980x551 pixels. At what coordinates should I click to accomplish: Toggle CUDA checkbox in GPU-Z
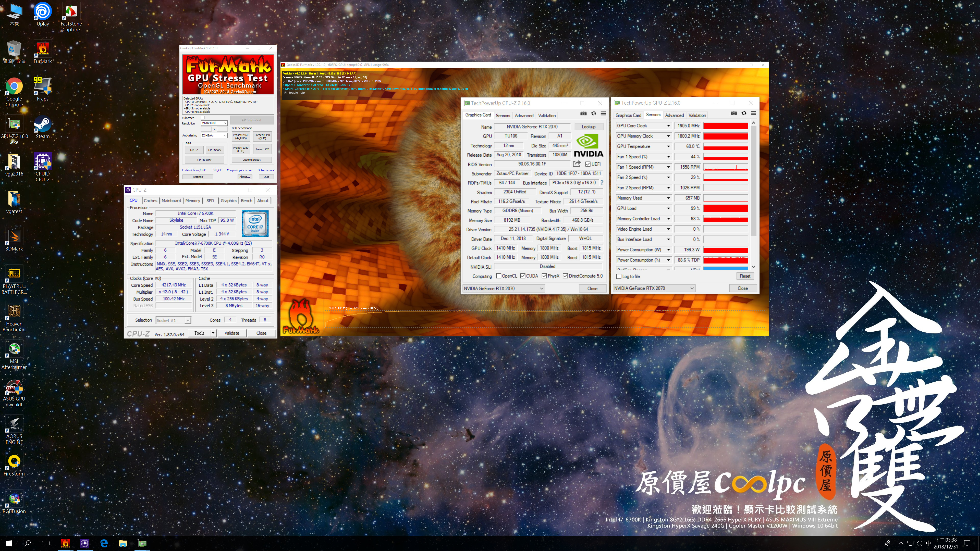tap(523, 276)
